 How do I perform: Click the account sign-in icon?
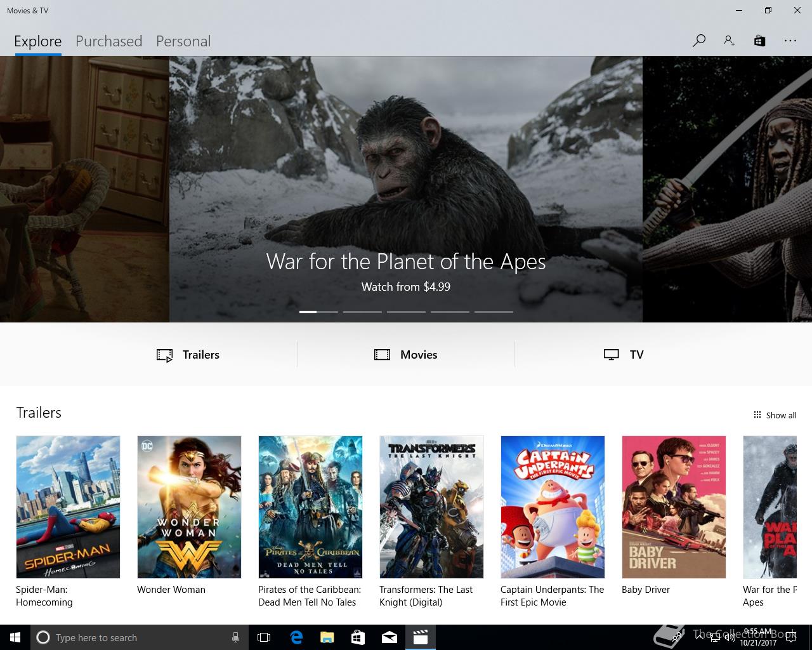click(729, 41)
